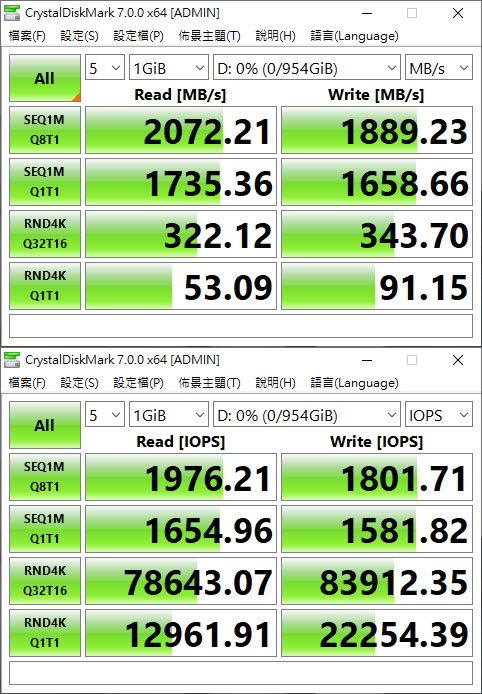
Task: Click CrystalDiskMark app icon in bottom window title bar
Action: 12,360
